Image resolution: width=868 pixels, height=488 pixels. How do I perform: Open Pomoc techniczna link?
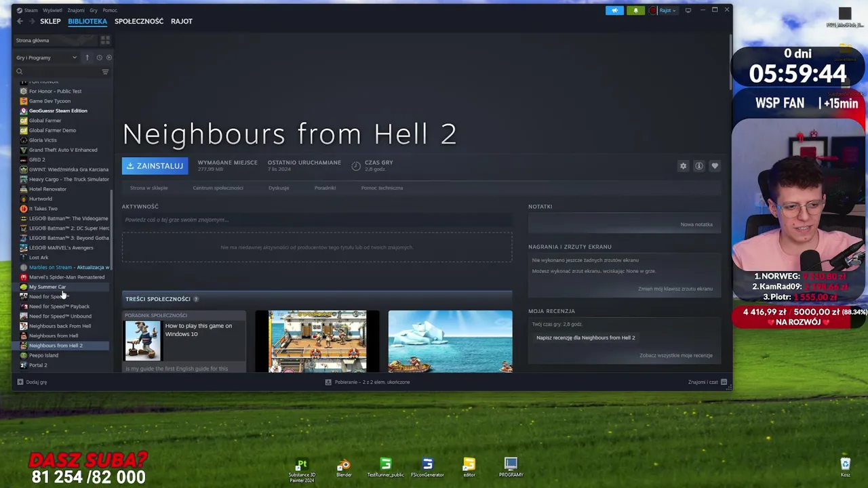tap(382, 188)
